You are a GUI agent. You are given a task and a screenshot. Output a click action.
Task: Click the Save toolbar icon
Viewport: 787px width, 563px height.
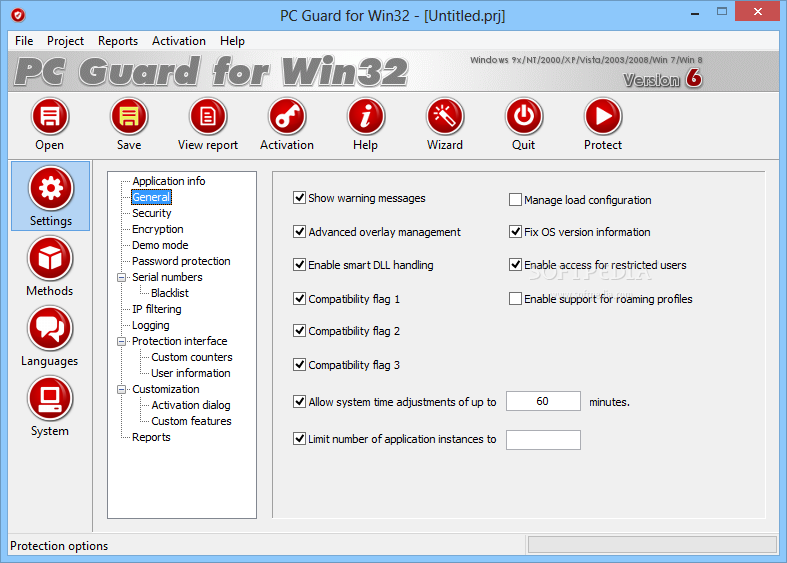tap(129, 117)
